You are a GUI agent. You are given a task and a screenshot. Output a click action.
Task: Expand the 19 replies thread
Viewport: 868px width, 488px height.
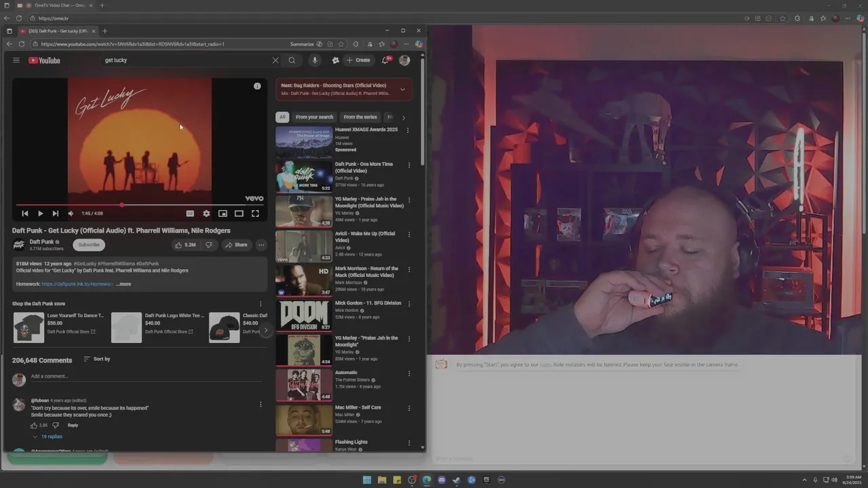coord(47,436)
